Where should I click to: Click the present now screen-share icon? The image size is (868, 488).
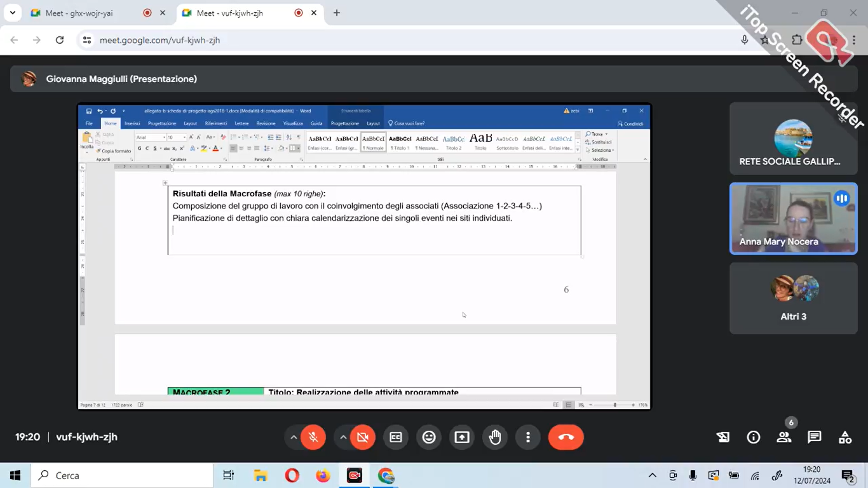click(x=462, y=437)
